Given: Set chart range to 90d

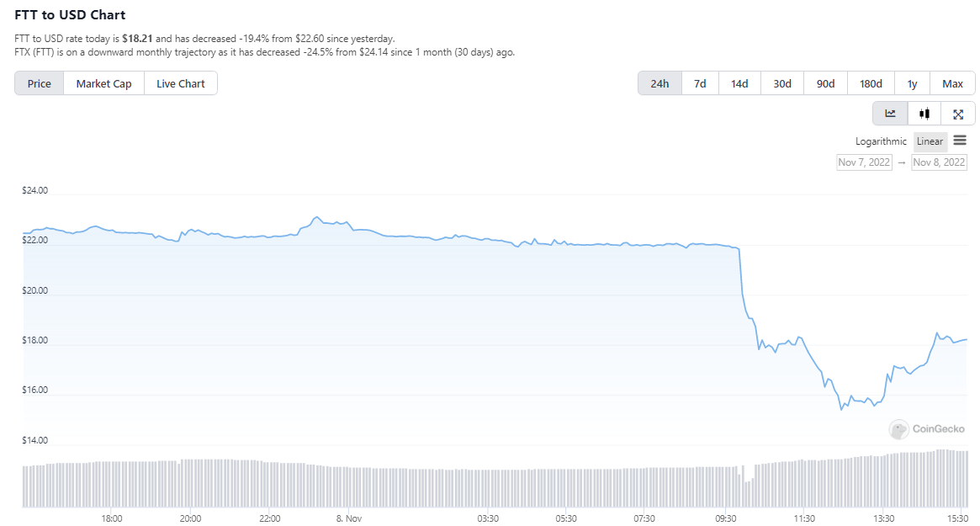Looking at the screenshot, I should point(825,83).
